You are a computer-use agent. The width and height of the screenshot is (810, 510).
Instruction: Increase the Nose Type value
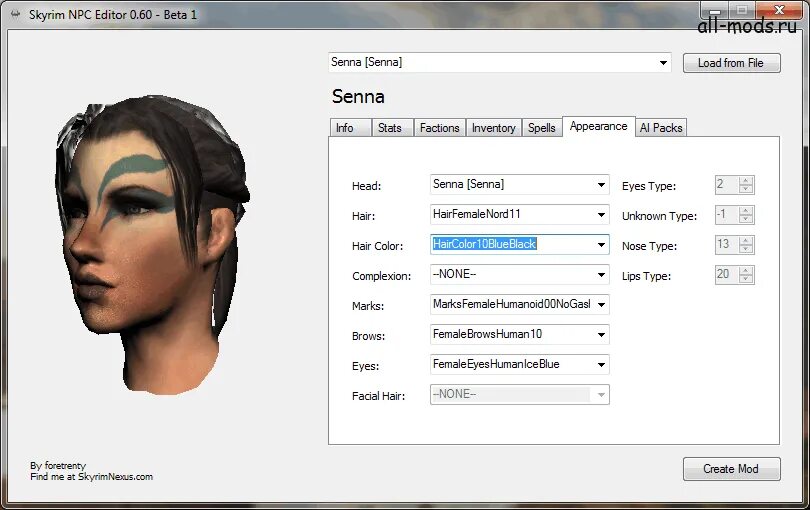point(745,241)
